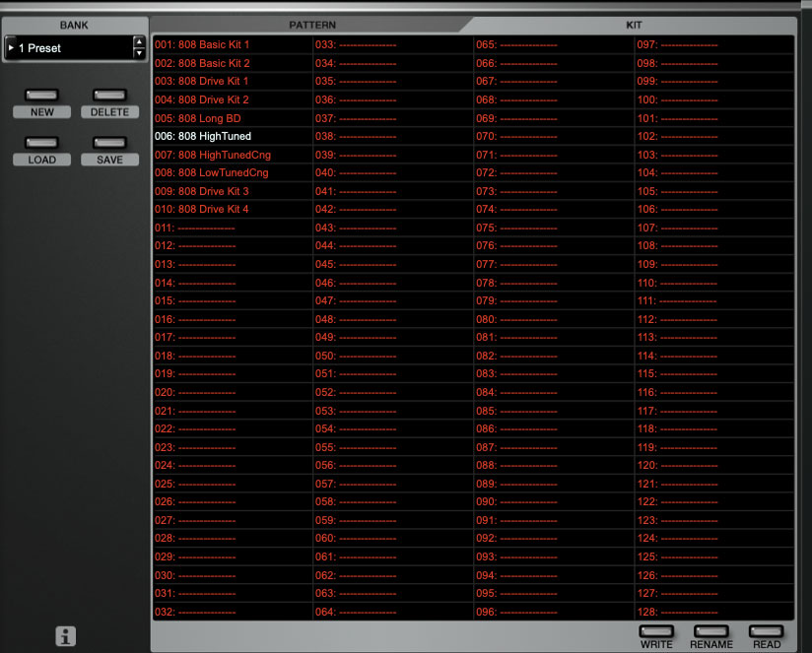Select empty kit slot 111
Viewport: 812px width, 653px height.
pos(714,300)
